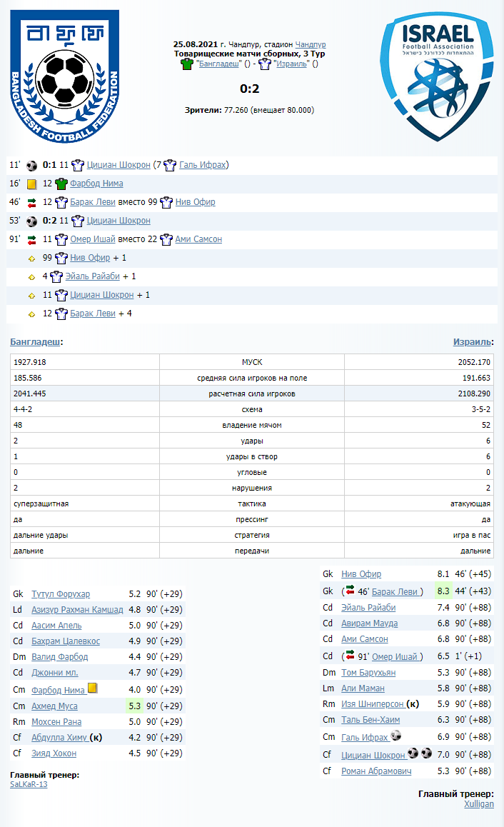Open Израиль team link above stats table
Viewport: 504px width, 827px height.
[473, 342]
